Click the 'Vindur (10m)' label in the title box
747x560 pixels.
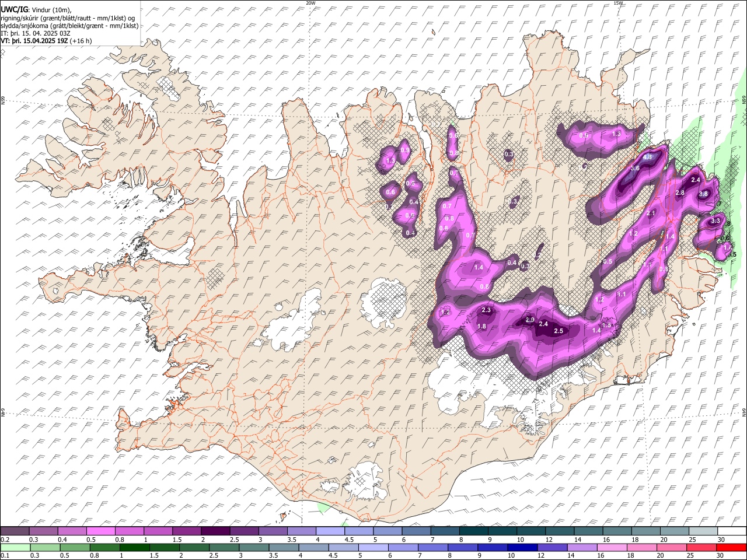pyautogui.click(x=50, y=10)
